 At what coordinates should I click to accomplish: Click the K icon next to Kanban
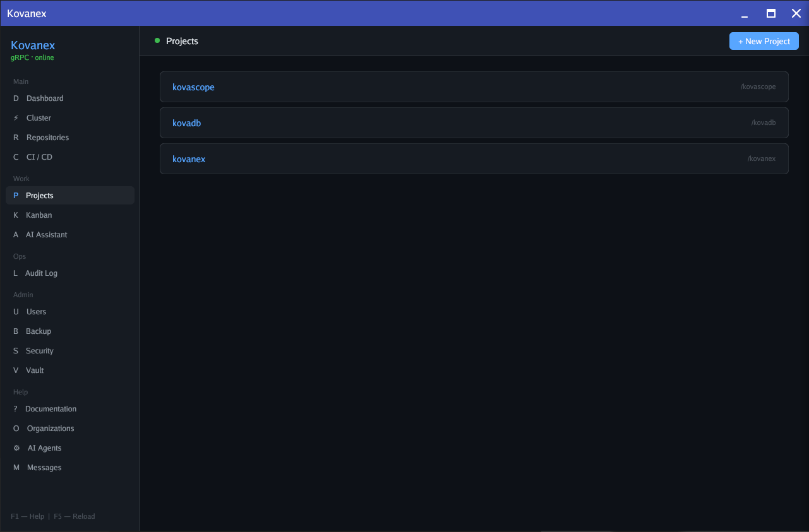[15, 215]
